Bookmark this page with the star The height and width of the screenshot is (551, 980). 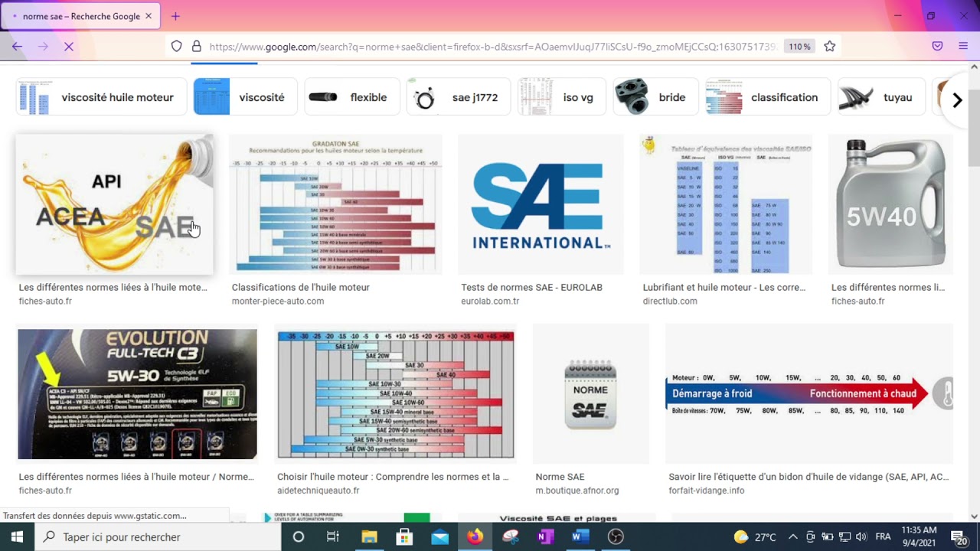(829, 47)
